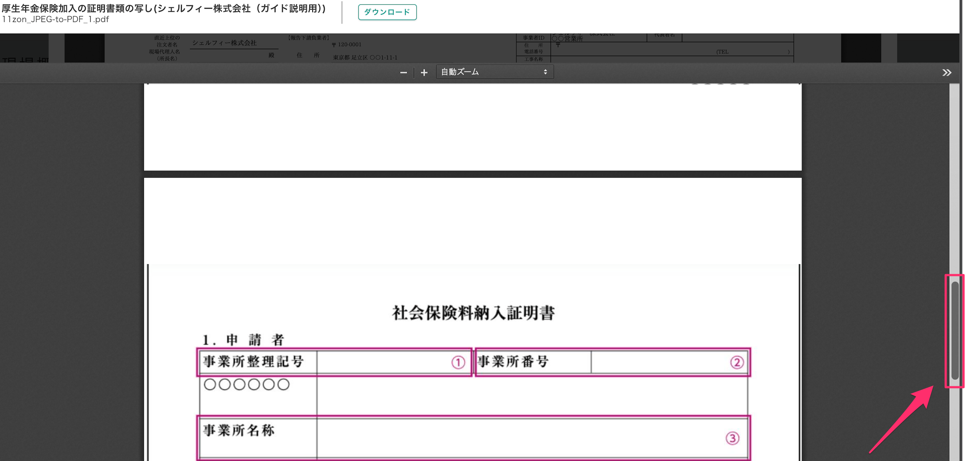
Task: Click the file name 11zon_JPEG-to-PDF_1.pdf
Action: pyautogui.click(x=55, y=19)
